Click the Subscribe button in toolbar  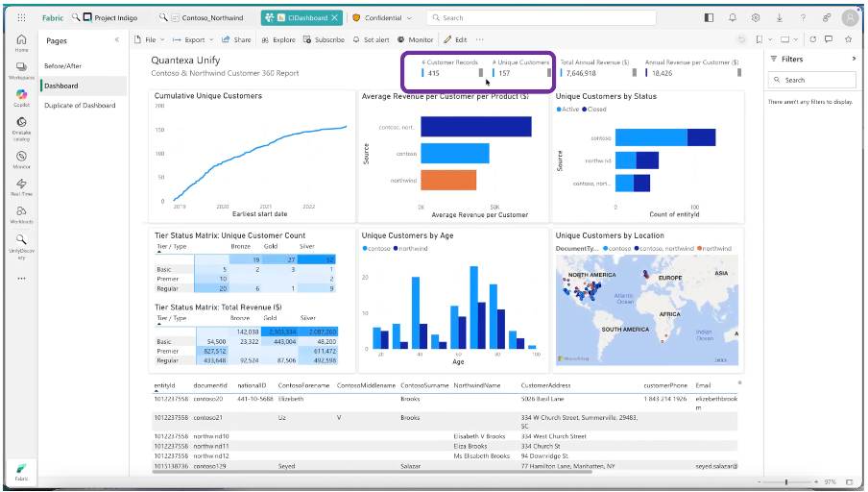coord(324,39)
